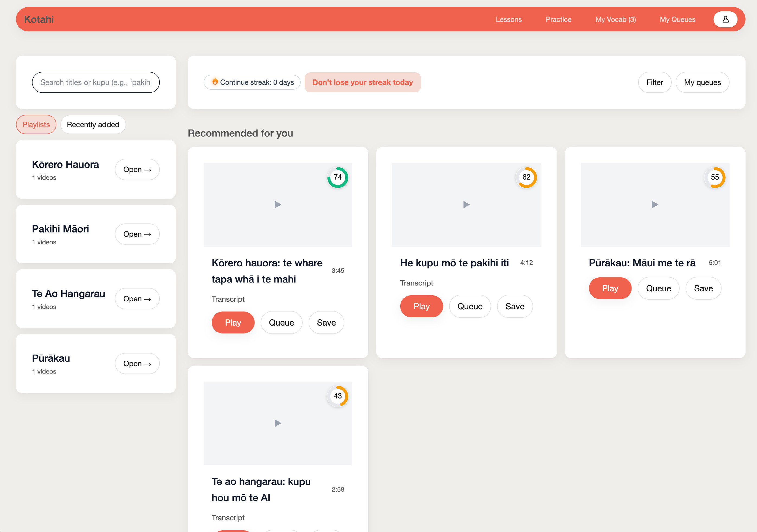The height and width of the screenshot is (532, 757).
Task: Open the Pūrākau playlist
Action: [x=137, y=363]
